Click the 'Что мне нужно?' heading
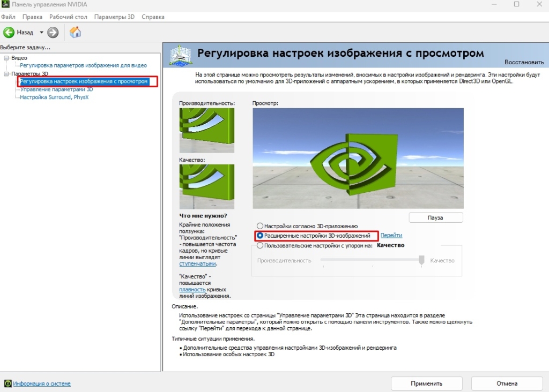This screenshot has width=549, height=392. coord(203,216)
